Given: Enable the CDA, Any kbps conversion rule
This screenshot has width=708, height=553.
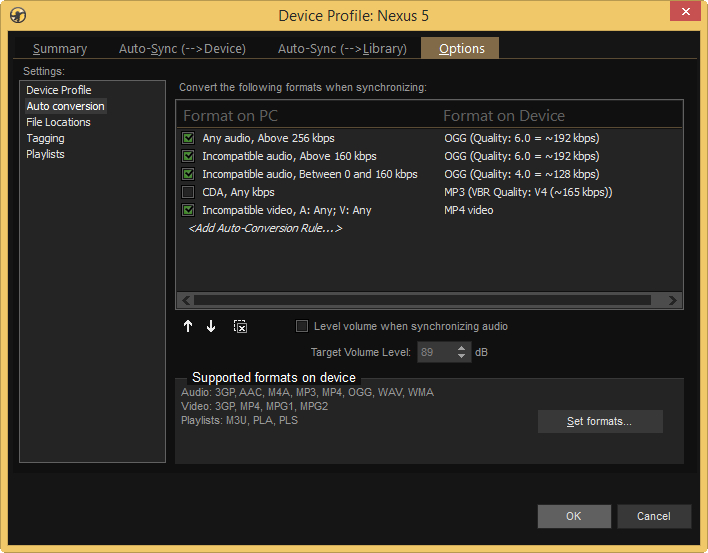Looking at the screenshot, I should [x=188, y=192].
